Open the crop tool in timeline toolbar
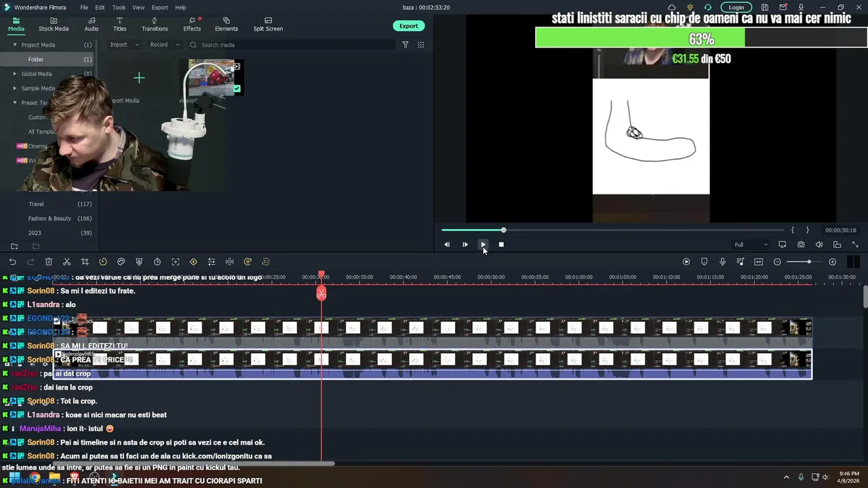This screenshot has height=488, width=868. tap(85, 262)
